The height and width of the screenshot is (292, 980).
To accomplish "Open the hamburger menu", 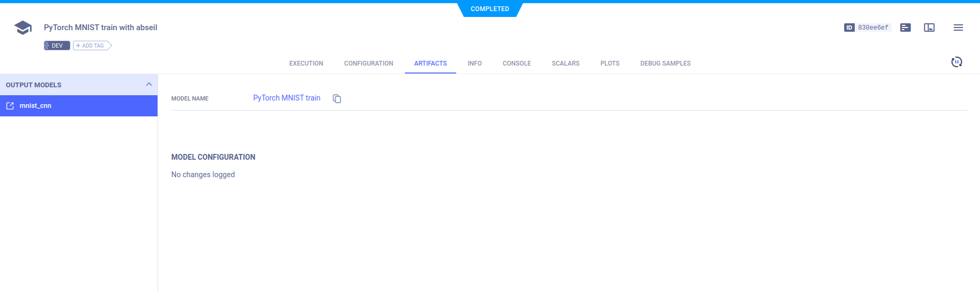I will pos(958,28).
